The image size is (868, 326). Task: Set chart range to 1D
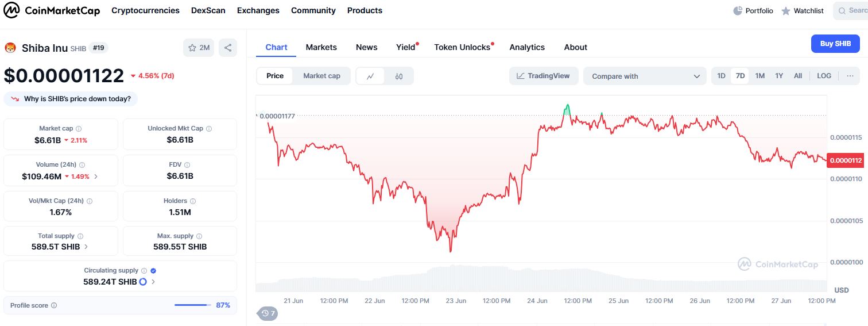(722, 76)
